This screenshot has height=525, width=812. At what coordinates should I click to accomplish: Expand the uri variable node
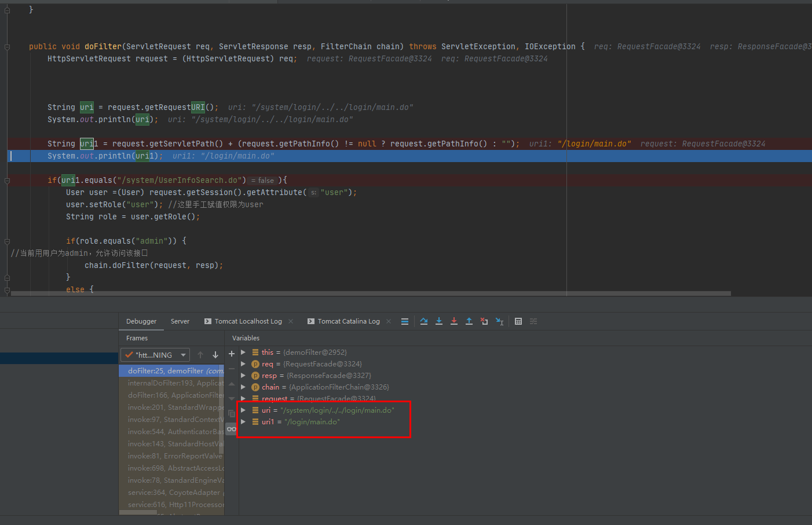243,410
